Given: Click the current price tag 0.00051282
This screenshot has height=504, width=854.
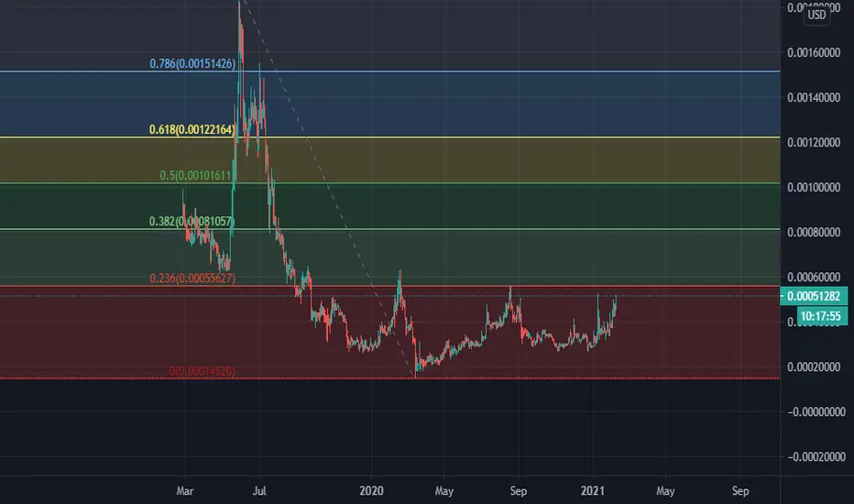Looking at the screenshot, I should point(814,296).
